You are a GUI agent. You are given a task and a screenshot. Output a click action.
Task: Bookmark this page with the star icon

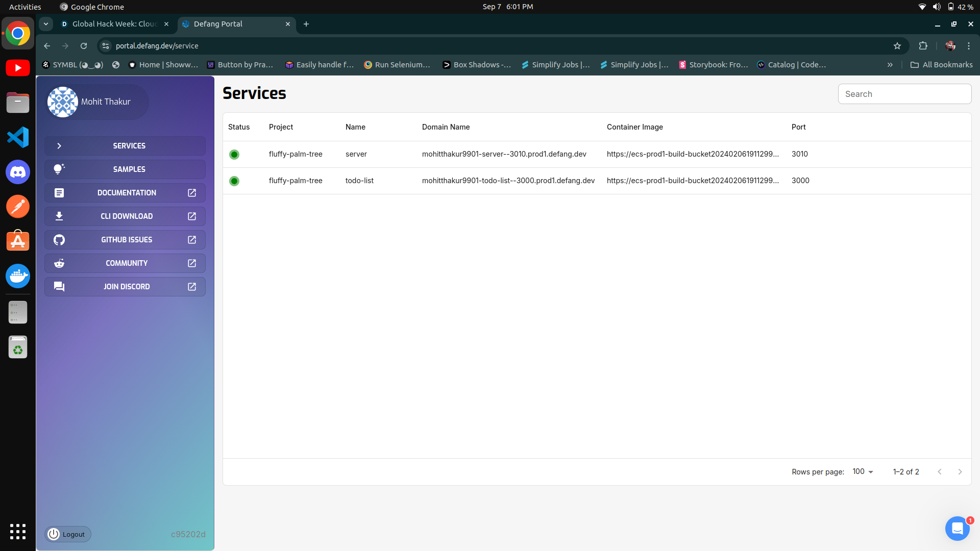tap(897, 46)
